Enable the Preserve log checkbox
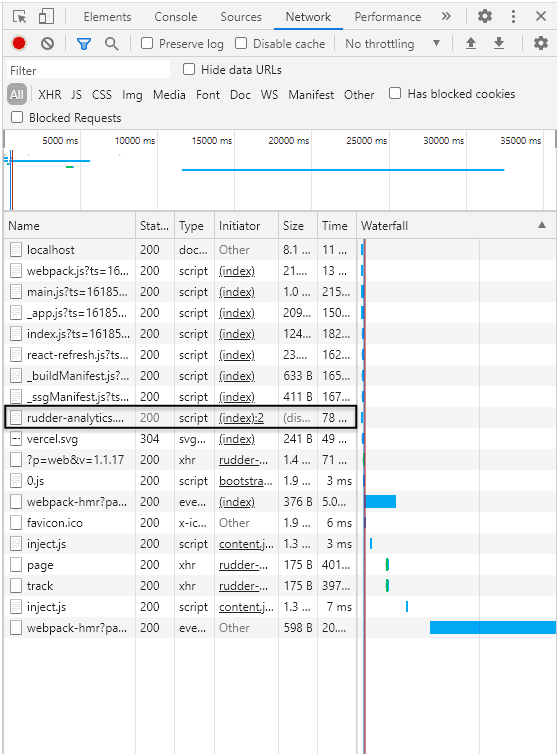557x754 pixels. click(x=147, y=43)
